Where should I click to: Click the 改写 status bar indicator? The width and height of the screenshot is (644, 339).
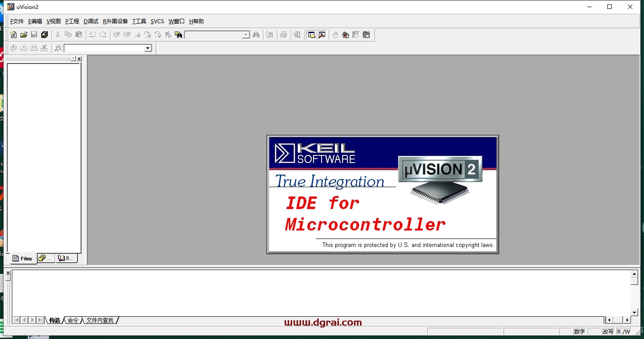pyautogui.click(x=608, y=331)
